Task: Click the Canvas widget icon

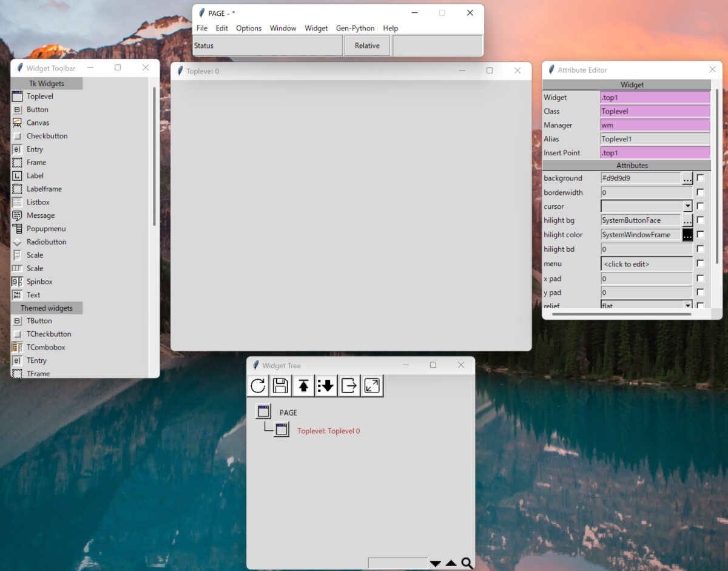Action: 17,123
